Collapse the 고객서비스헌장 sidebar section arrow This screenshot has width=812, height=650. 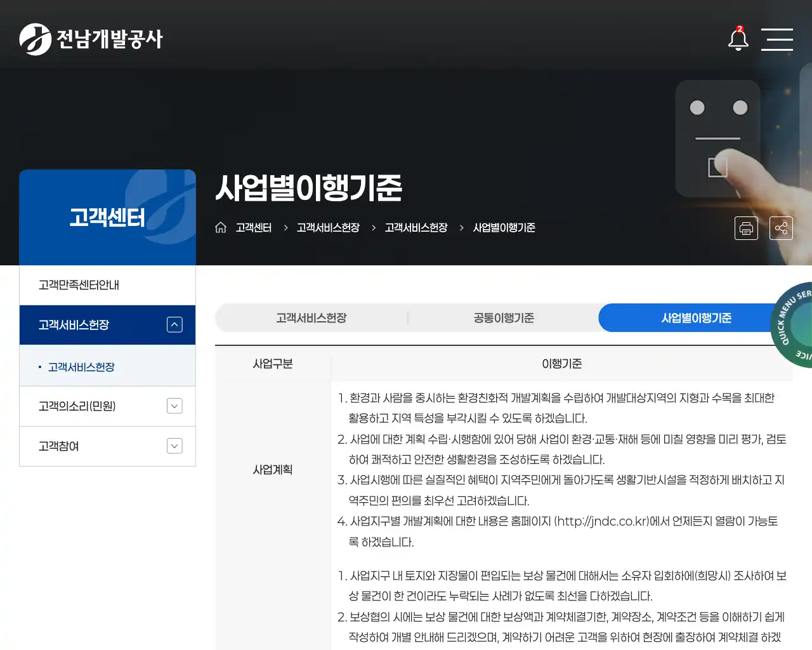174,324
